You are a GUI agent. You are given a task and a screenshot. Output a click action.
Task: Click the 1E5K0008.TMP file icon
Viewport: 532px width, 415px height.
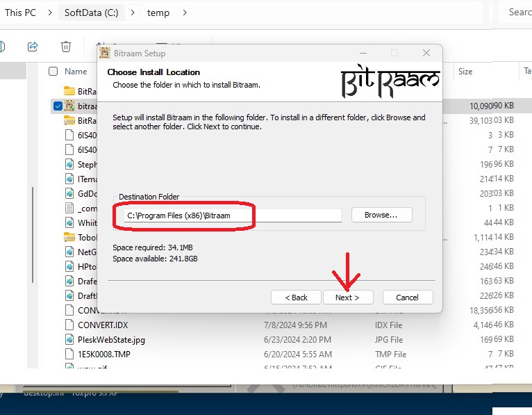pos(69,354)
